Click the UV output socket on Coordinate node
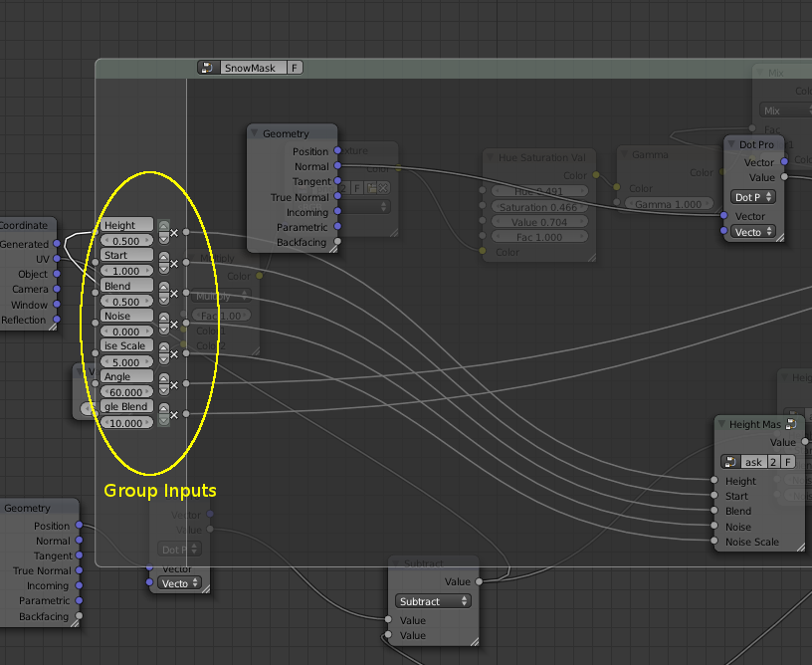Screen dimensions: 812x665 pyautogui.click(x=57, y=259)
